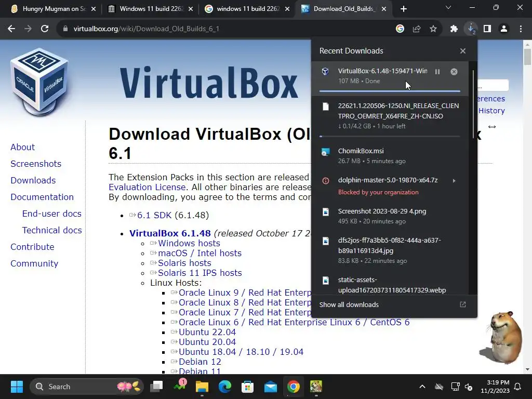Screen dimensions: 532x399
Task: Cancel the VirtualBox-6.1.48 download
Action: pyautogui.click(x=454, y=72)
